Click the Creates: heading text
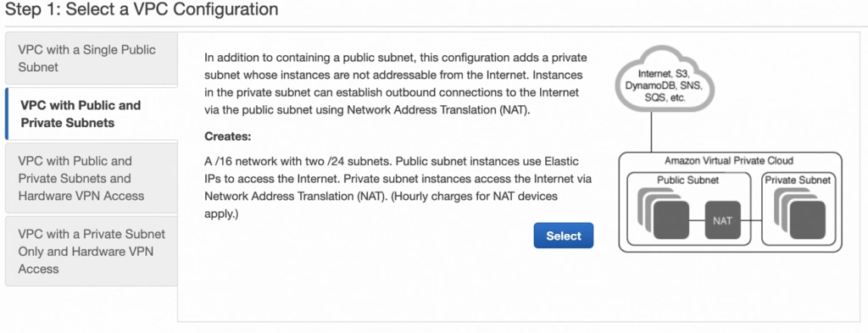The height and width of the screenshot is (333, 868). (x=228, y=136)
